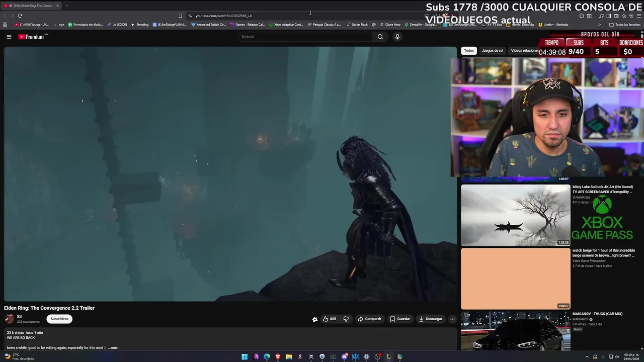Click the Ask sparkle icon beside likes
Viewport: 644px width, 362px height.
pyautogui.click(x=315, y=319)
